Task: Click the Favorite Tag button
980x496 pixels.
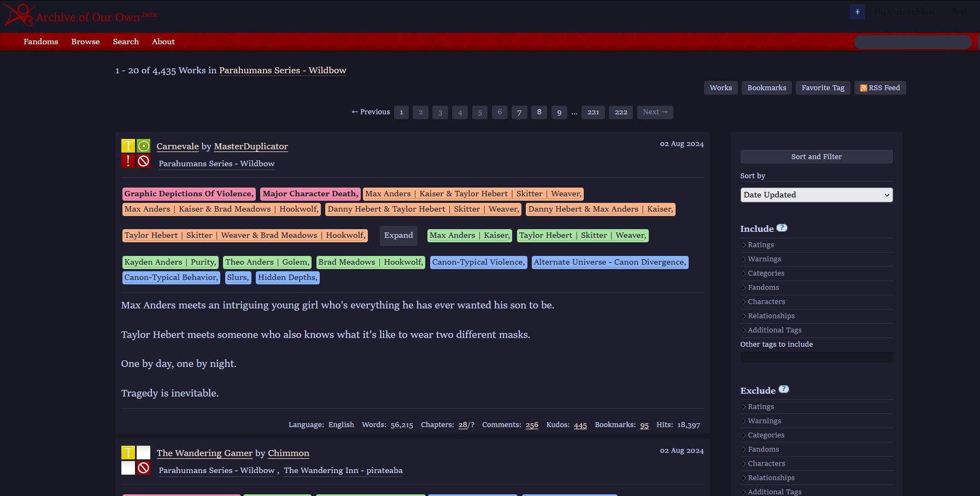Action: 823,87
